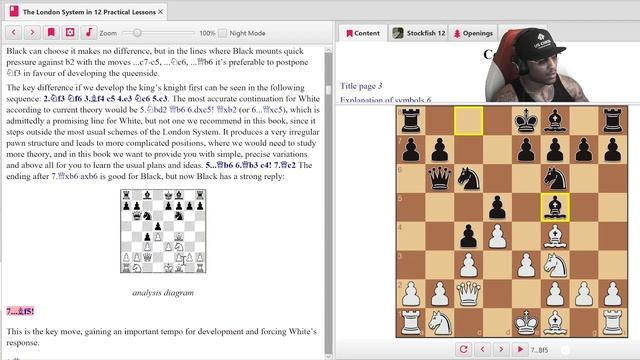
Task: Select the black king on e8
Action: [x=526, y=121]
